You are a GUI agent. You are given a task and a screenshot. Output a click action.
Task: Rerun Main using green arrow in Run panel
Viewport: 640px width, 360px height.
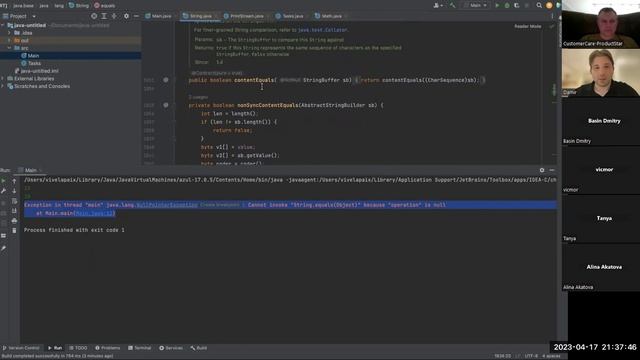pos(4,181)
